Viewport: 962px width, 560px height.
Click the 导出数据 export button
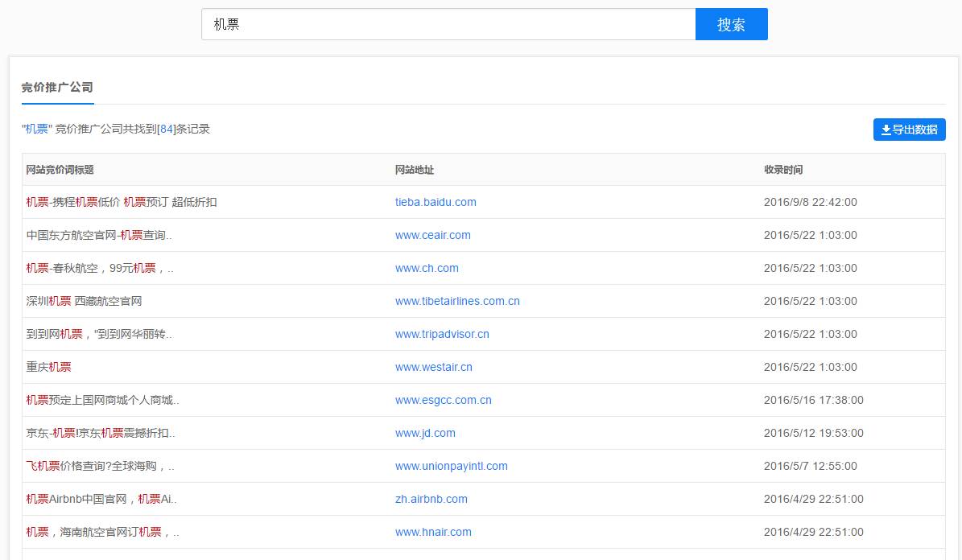coord(910,129)
